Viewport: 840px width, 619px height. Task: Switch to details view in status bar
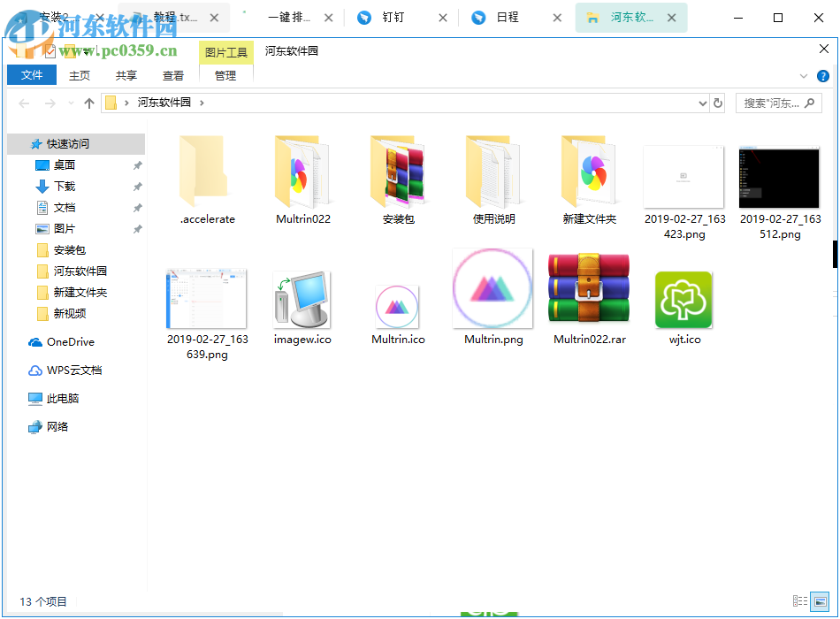coord(800,601)
